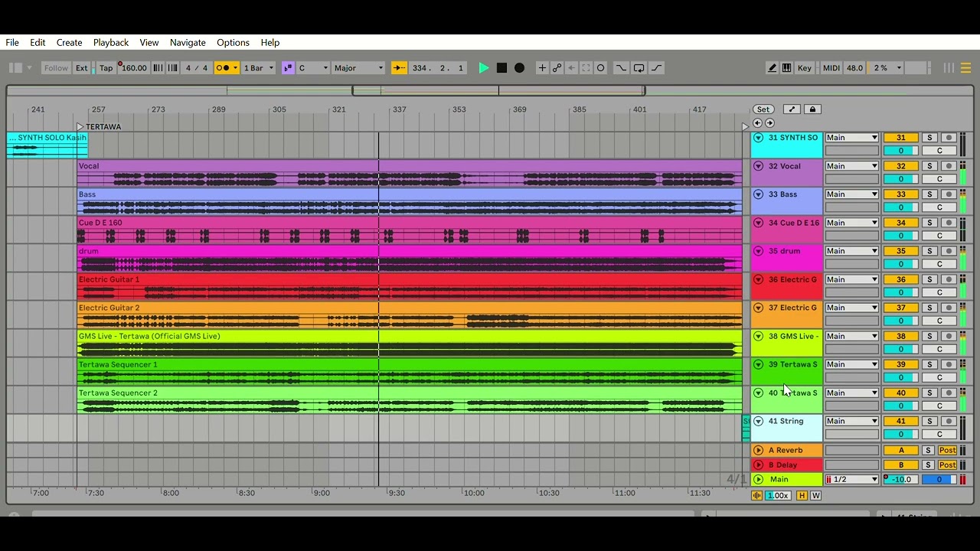Click the Punch-In switch icon
Image resolution: width=980 pixels, height=551 pixels.
621,68
